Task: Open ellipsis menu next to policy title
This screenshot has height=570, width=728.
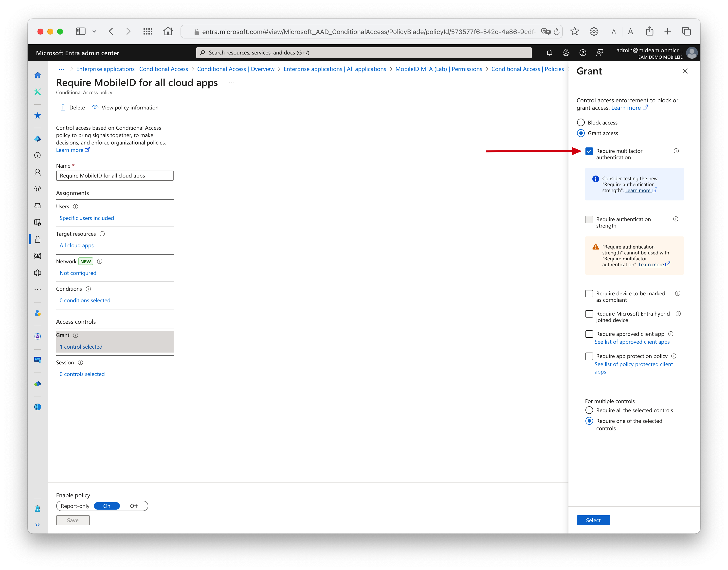Action: pyautogui.click(x=231, y=83)
